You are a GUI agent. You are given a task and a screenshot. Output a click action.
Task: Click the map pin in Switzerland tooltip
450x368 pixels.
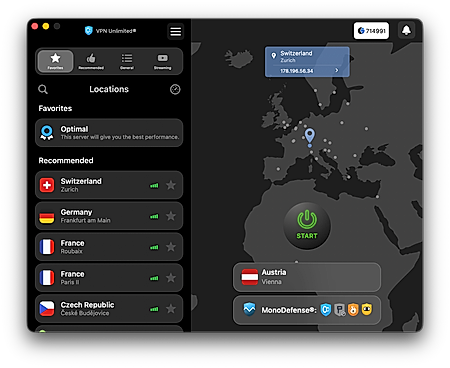tap(274, 56)
